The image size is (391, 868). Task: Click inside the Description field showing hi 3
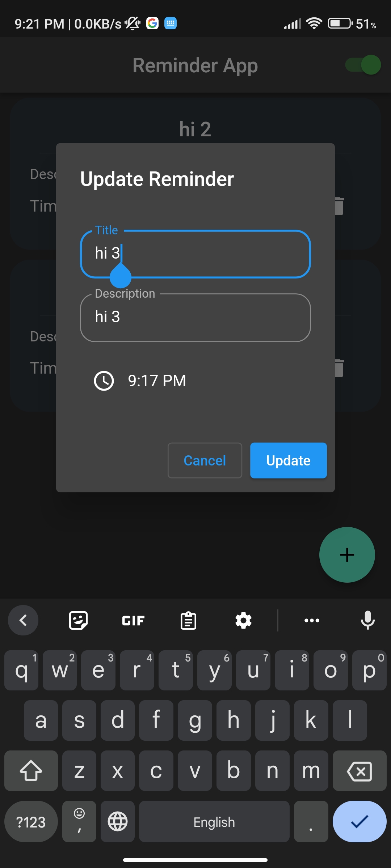click(195, 317)
